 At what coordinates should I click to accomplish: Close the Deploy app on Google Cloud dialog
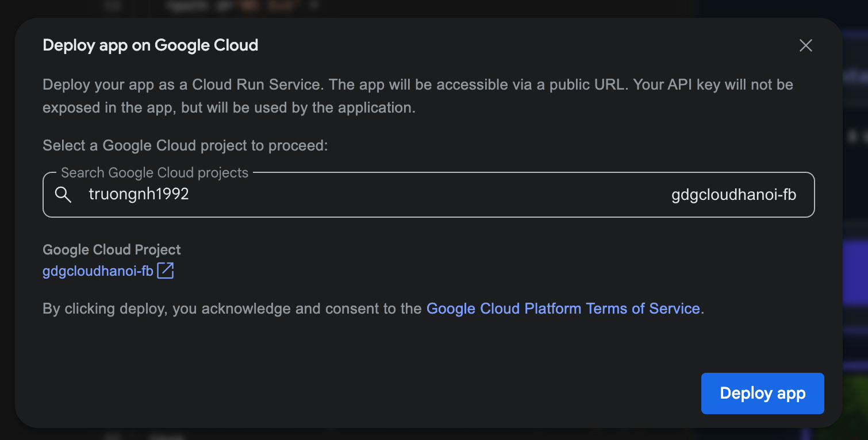(x=805, y=45)
